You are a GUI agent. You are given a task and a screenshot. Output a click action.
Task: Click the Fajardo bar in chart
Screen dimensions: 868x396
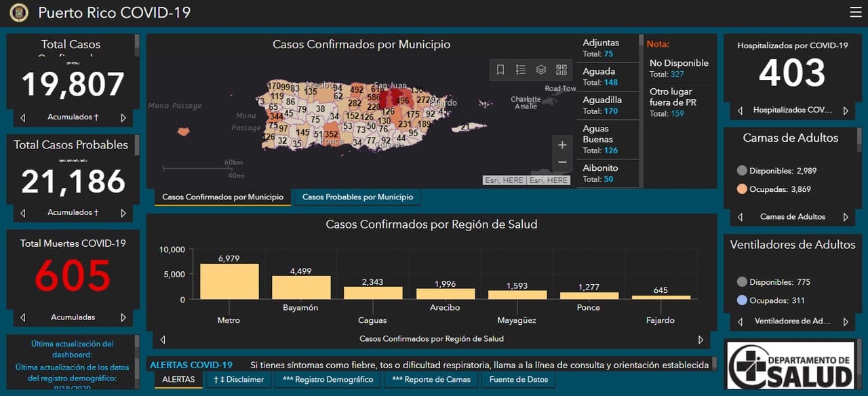(x=660, y=297)
